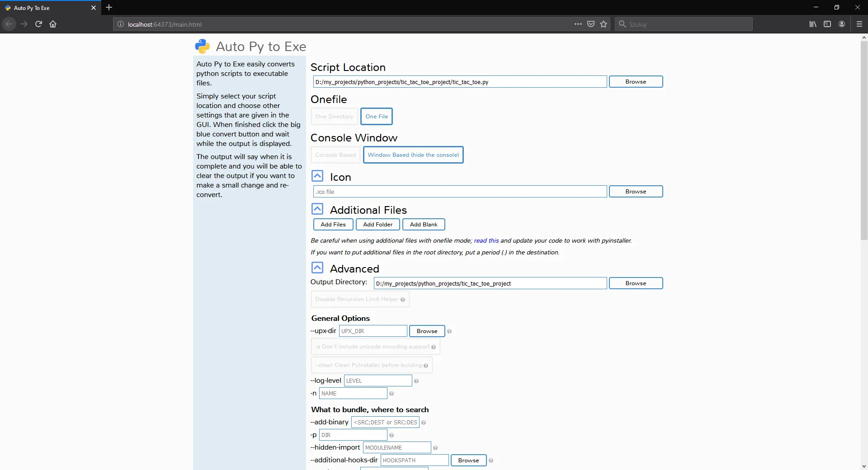Toggle --clean Clean PyInstaller before building
868x470 pixels.
372,365
